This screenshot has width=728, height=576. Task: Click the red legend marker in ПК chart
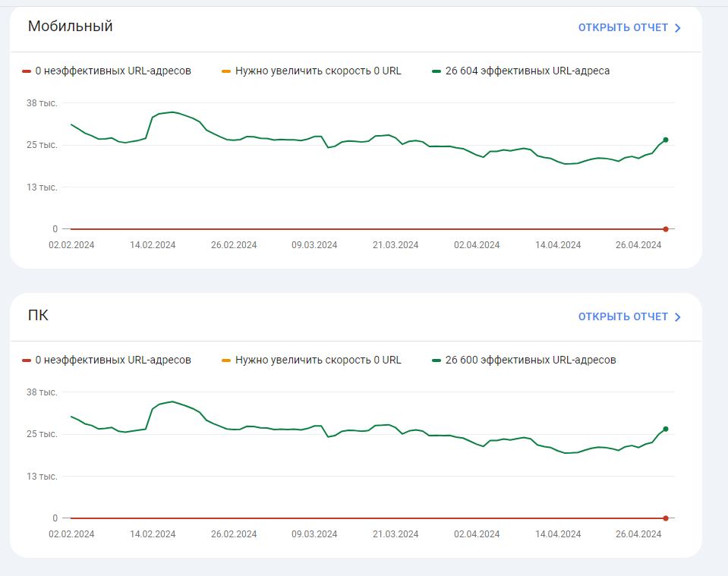tap(27, 360)
